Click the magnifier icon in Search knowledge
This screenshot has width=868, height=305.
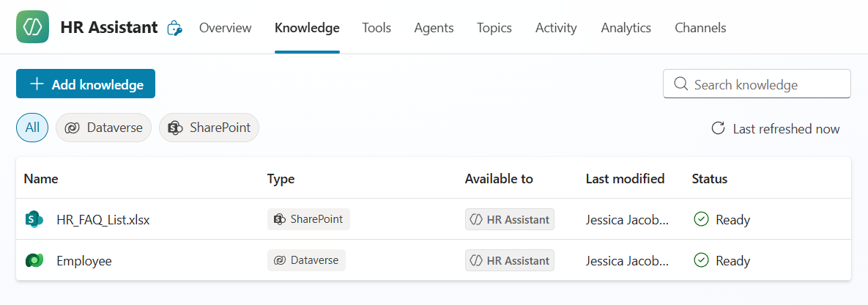[681, 84]
